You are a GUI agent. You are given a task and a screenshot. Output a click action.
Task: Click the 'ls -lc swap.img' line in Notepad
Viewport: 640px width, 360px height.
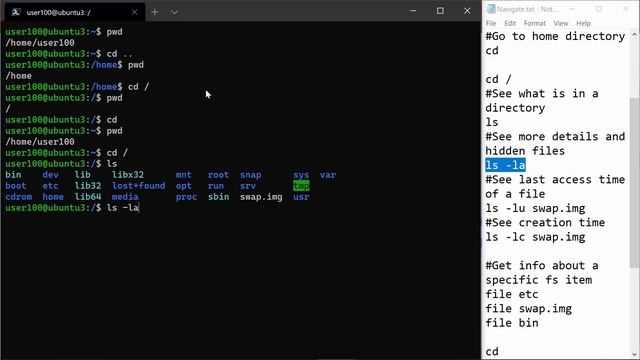(x=535, y=237)
